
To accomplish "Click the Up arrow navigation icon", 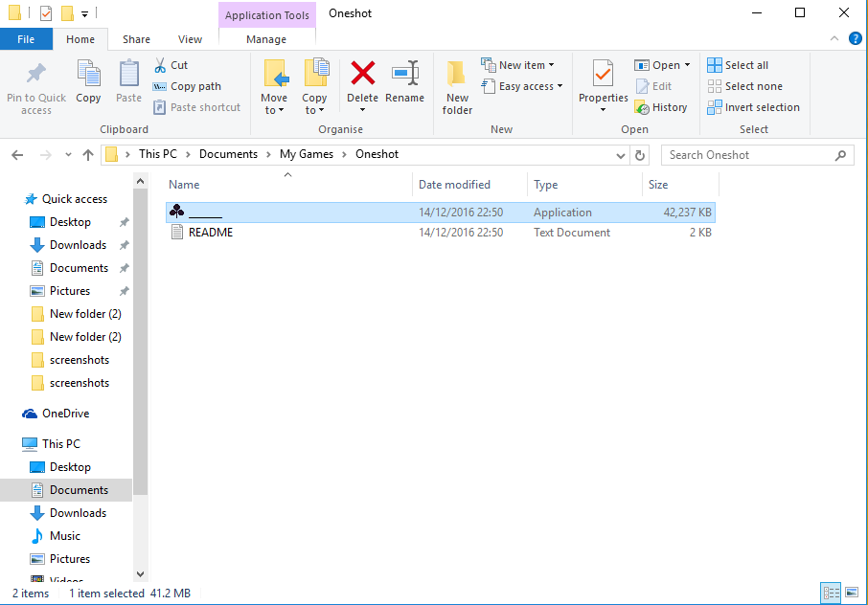I will [x=88, y=155].
